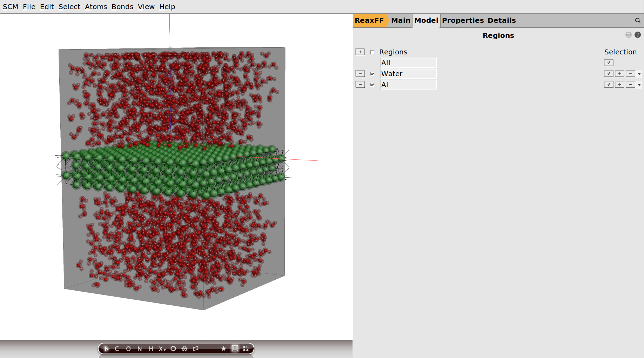This screenshot has width=644, height=358.
Task: Select atoms in the Al region checkmark
Action: (609, 85)
